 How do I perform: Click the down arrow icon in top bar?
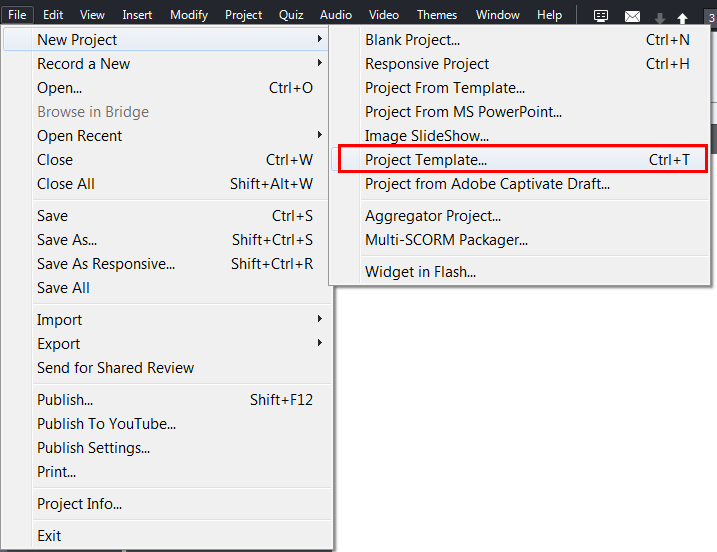pyautogui.click(x=659, y=18)
